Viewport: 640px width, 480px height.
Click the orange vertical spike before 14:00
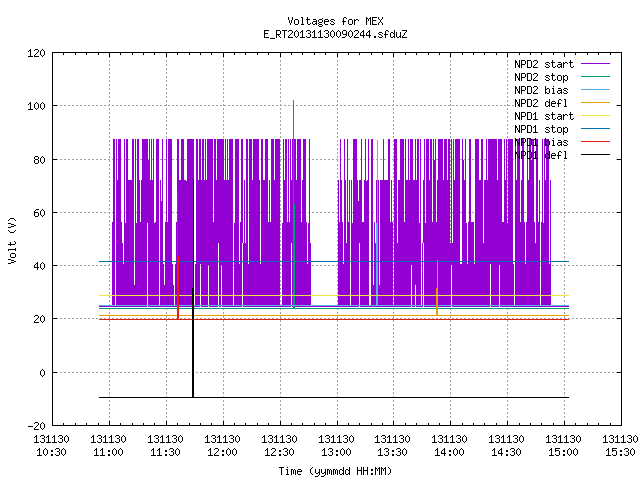point(437,286)
